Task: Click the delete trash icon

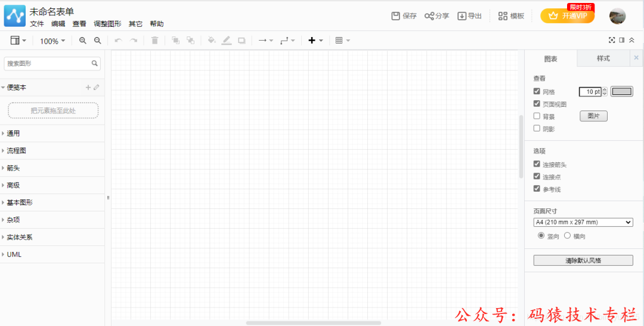Action: tap(155, 40)
